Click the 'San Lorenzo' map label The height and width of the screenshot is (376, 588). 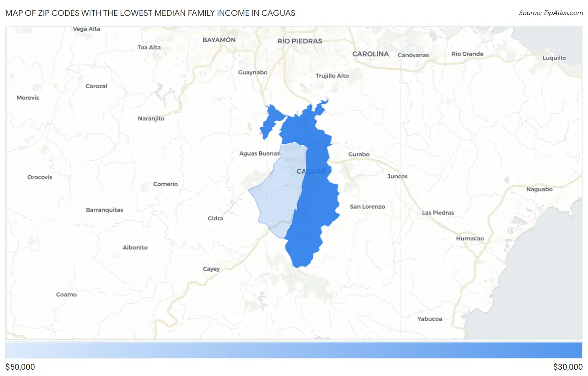(x=367, y=207)
